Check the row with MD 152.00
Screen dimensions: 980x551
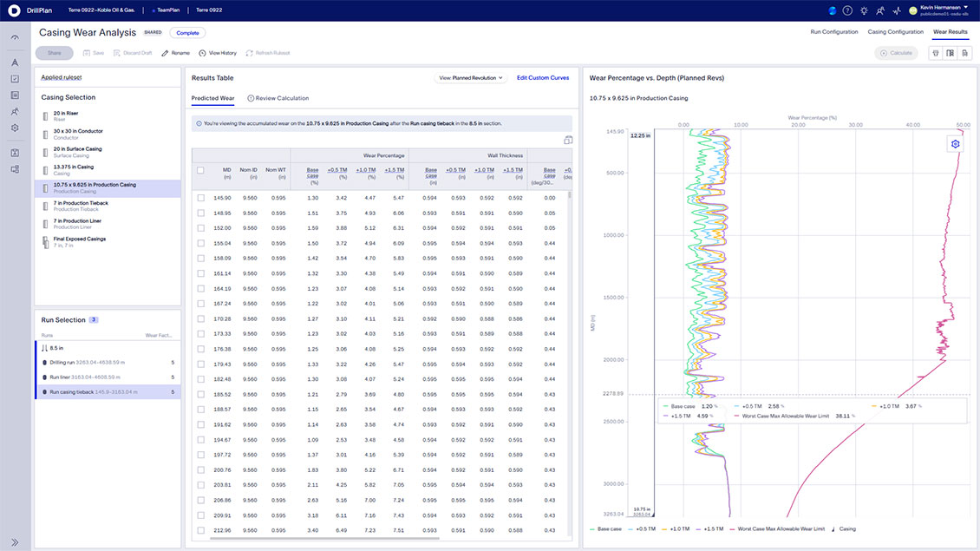pyautogui.click(x=200, y=227)
